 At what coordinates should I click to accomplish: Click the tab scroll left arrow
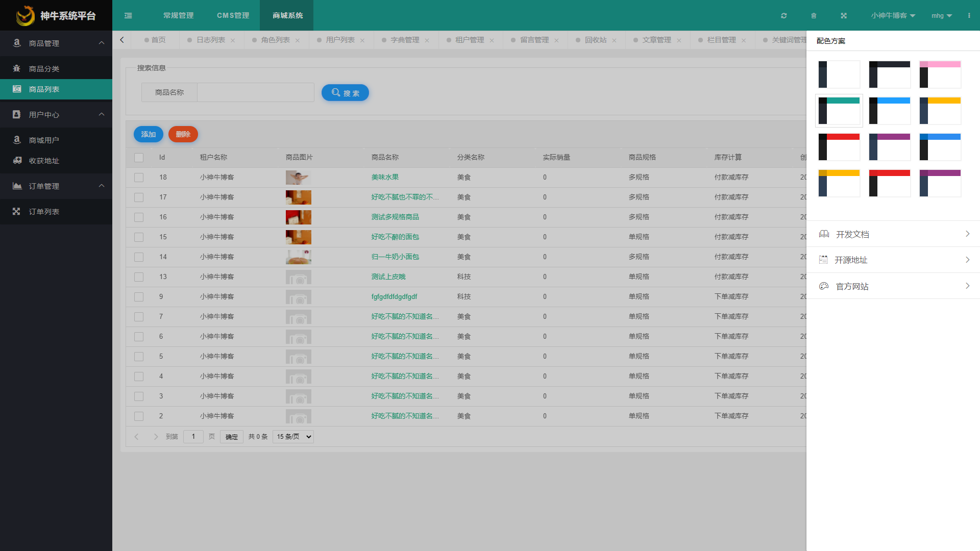point(121,40)
